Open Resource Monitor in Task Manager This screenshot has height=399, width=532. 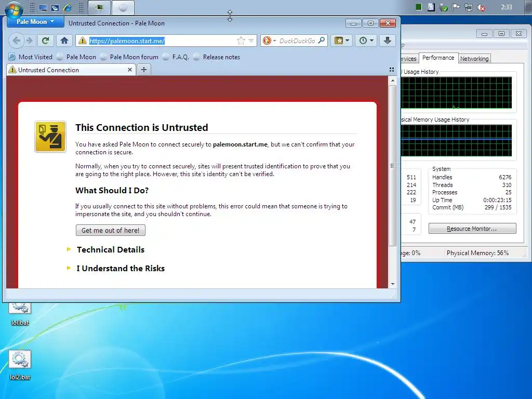(472, 229)
